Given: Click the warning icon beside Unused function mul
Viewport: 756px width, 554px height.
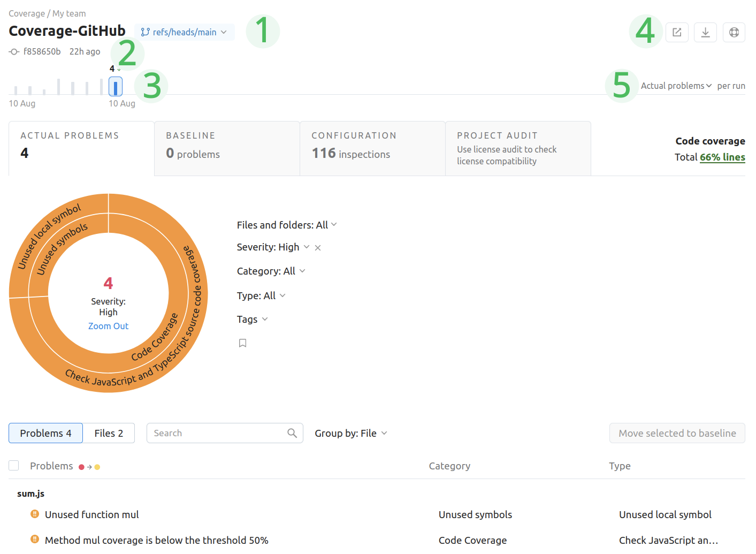Looking at the screenshot, I should pos(34,514).
